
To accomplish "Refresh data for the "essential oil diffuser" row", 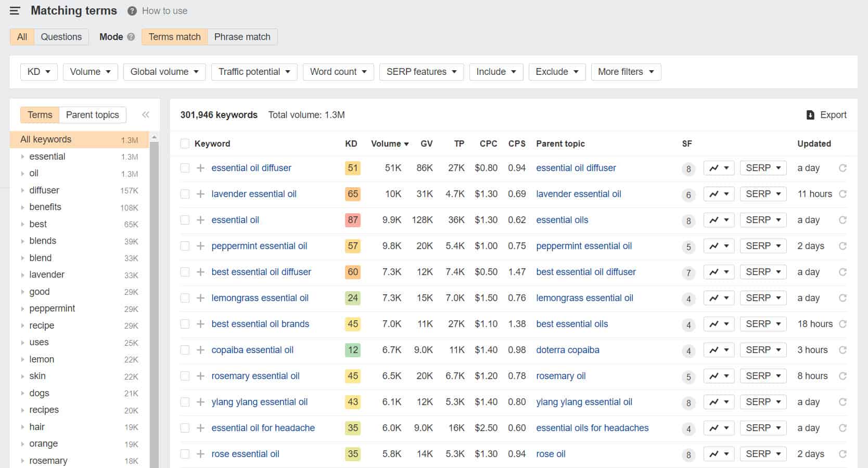I will pos(843,168).
